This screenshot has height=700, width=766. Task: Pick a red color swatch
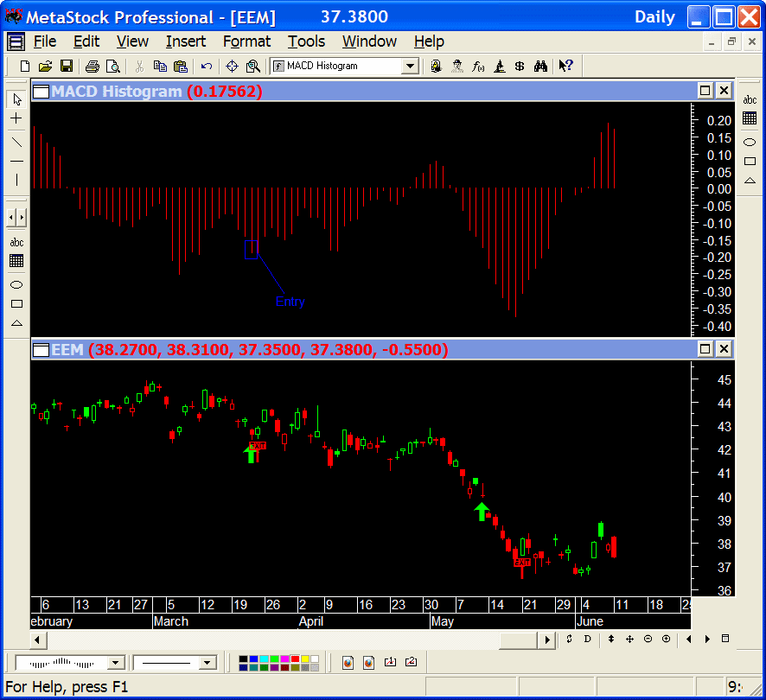297,659
